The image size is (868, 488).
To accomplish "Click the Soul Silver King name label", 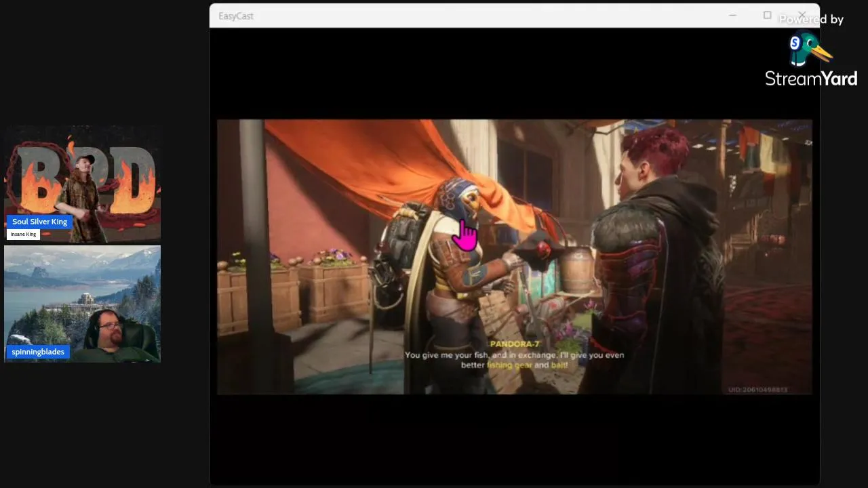I will [x=39, y=222].
